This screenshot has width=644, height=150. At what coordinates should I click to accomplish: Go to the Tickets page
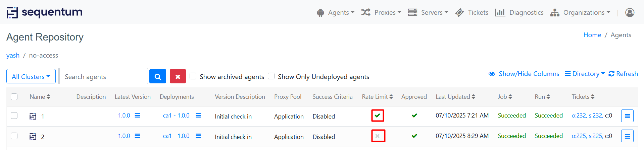pos(472,12)
